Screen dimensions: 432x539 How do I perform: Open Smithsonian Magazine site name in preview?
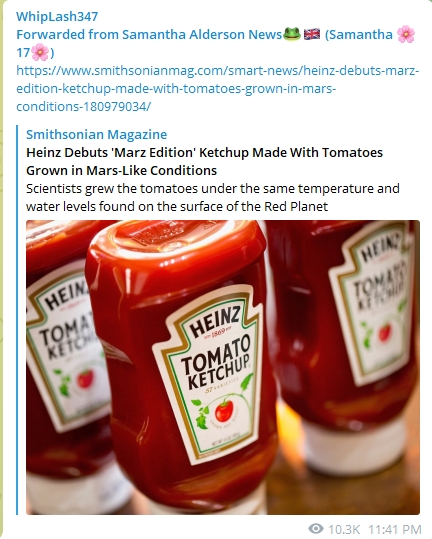tap(97, 134)
